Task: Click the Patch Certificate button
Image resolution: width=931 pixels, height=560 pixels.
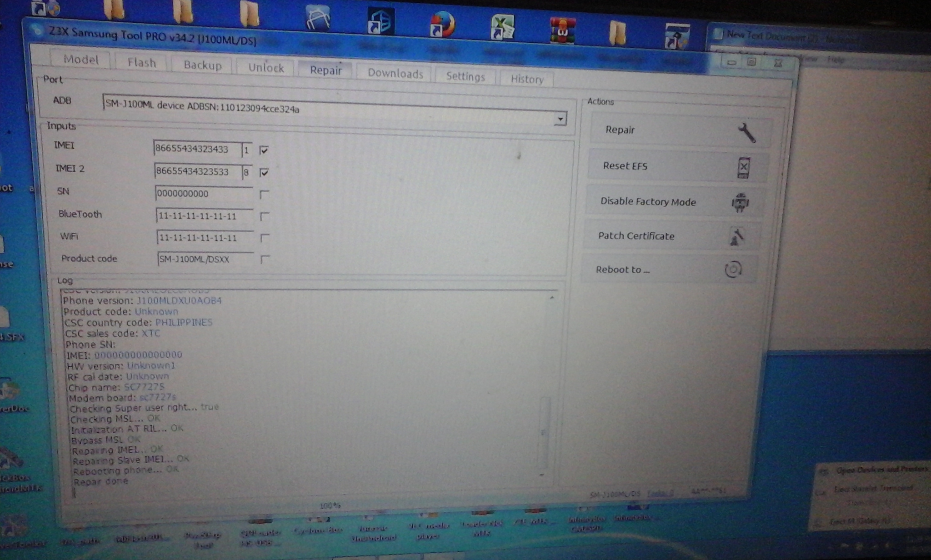Action: pyautogui.click(x=672, y=236)
